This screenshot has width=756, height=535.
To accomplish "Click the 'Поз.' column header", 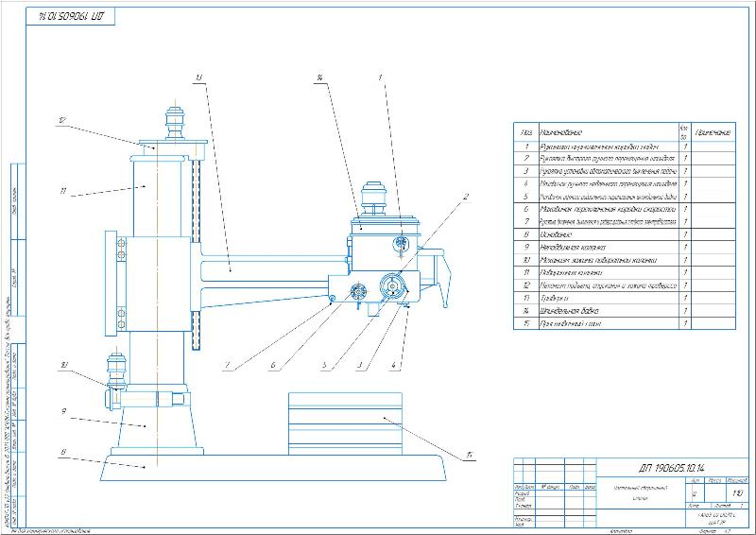I will point(526,132).
